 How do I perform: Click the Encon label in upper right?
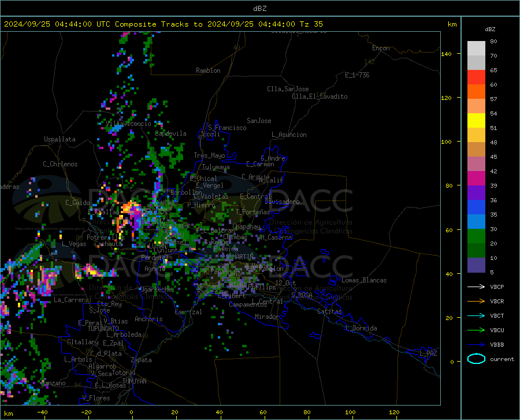(x=381, y=48)
